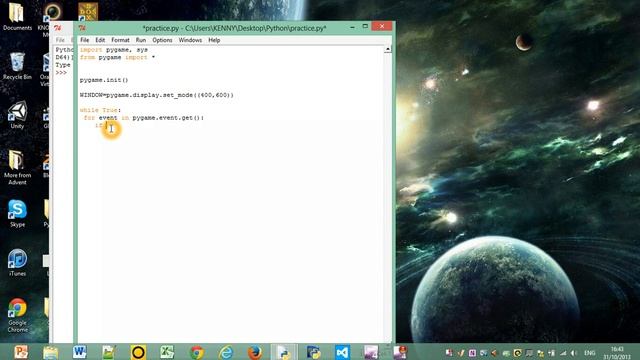This screenshot has height=360, width=640.
Task: Click the editor scrollbar up arrow
Action: [x=387, y=49]
